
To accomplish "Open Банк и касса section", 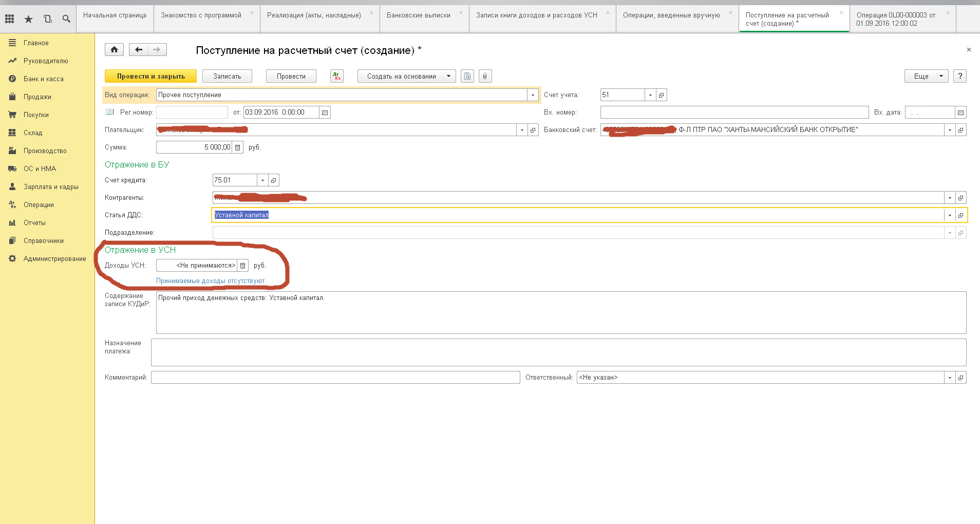I will 44,79.
